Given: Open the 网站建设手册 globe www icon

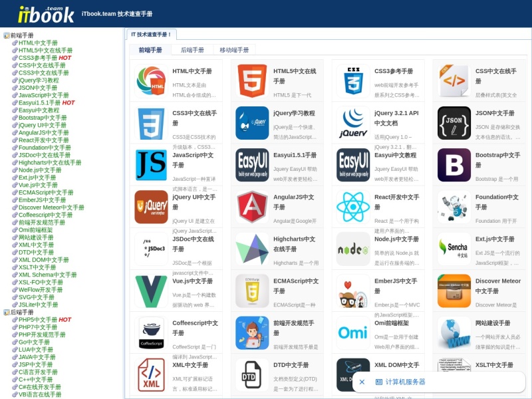Looking at the screenshot, I should point(454,333).
